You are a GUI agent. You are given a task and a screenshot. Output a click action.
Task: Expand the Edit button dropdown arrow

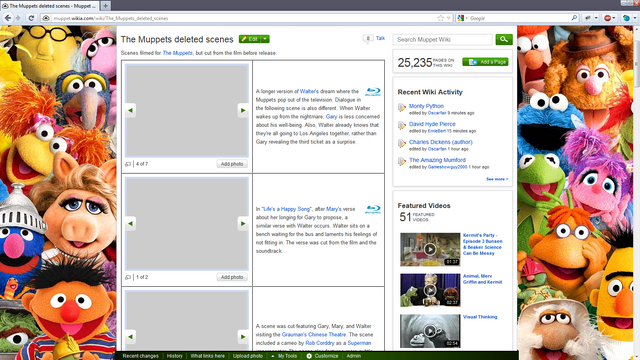pos(265,39)
